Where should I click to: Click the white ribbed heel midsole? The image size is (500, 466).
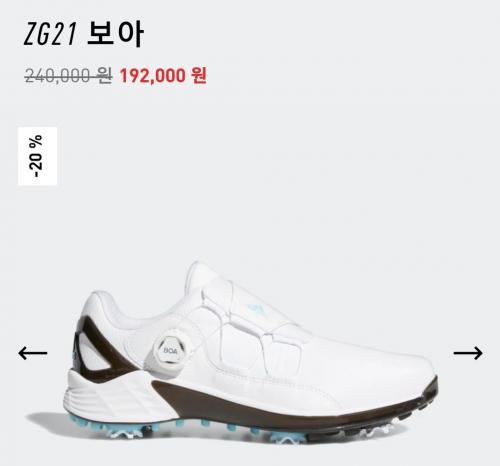(x=110, y=395)
